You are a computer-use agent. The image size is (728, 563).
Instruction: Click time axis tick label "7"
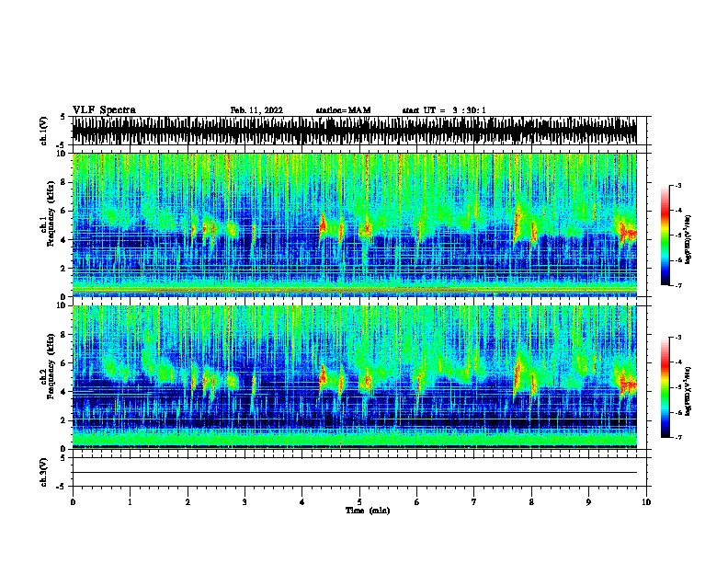[x=473, y=502]
